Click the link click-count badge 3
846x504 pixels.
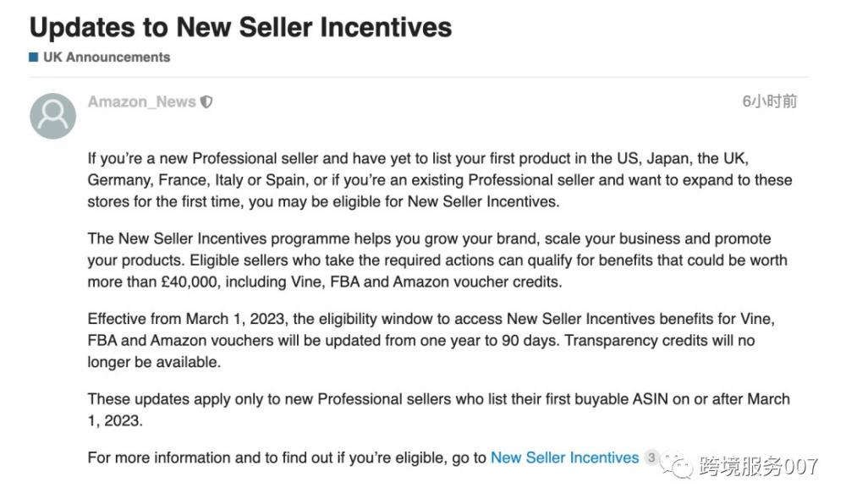click(x=651, y=457)
